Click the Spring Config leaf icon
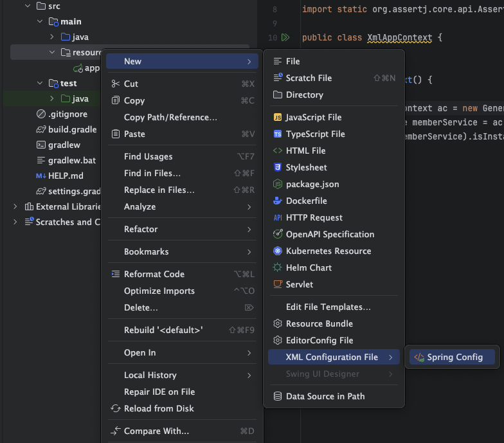504x443 pixels. [419, 357]
